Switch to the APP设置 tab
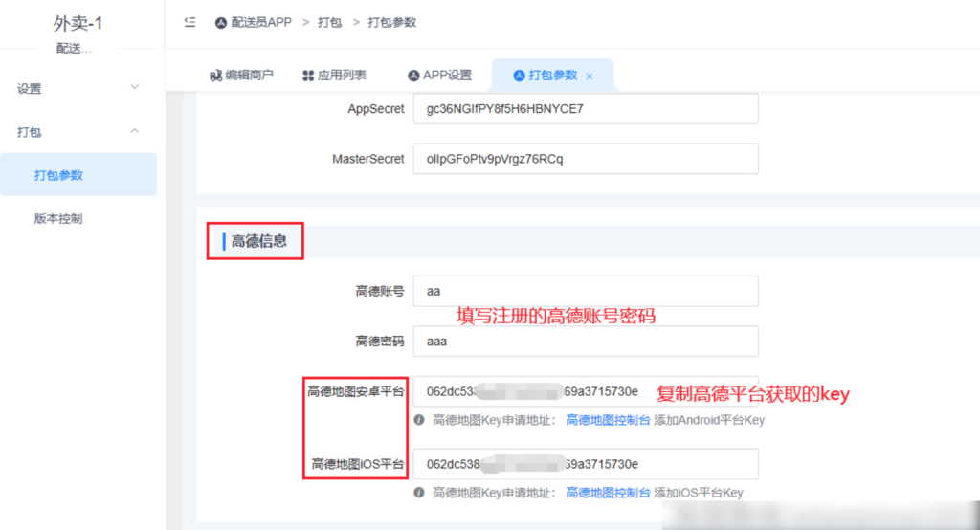The image size is (980, 530). coord(447,76)
